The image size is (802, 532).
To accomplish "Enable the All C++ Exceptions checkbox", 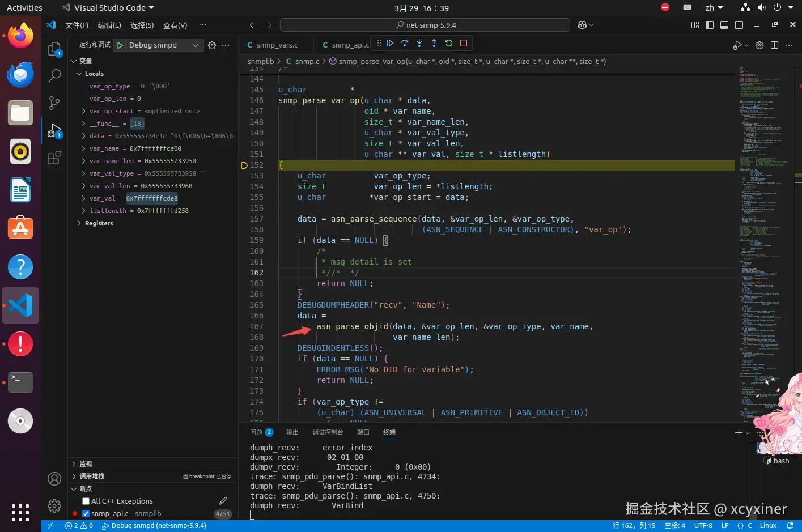I will click(x=86, y=501).
